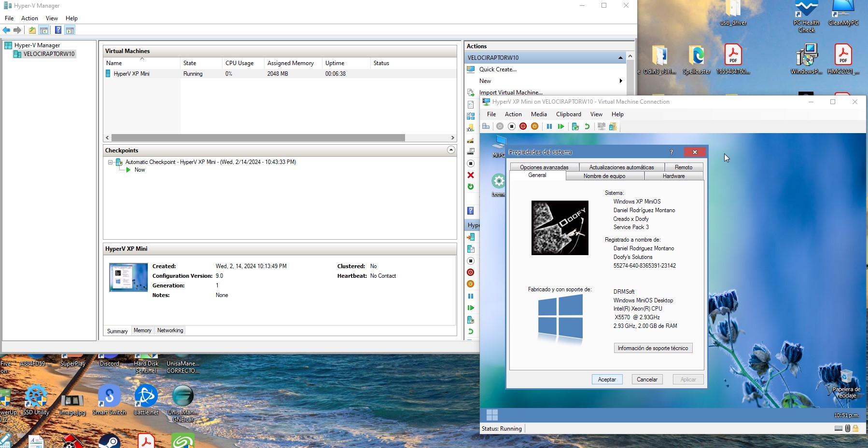The image size is (868, 448).
Task: Open Clipboard menu in VM Connection window
Action: point(569,114)
